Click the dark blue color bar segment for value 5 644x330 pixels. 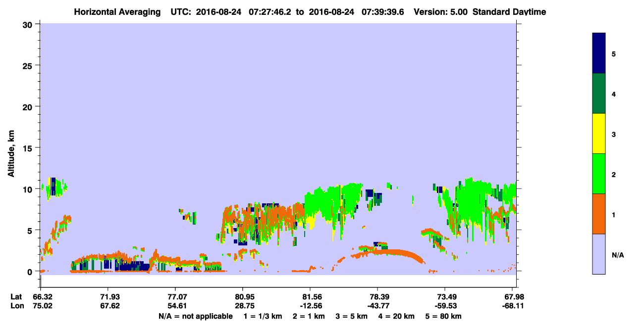598,53
